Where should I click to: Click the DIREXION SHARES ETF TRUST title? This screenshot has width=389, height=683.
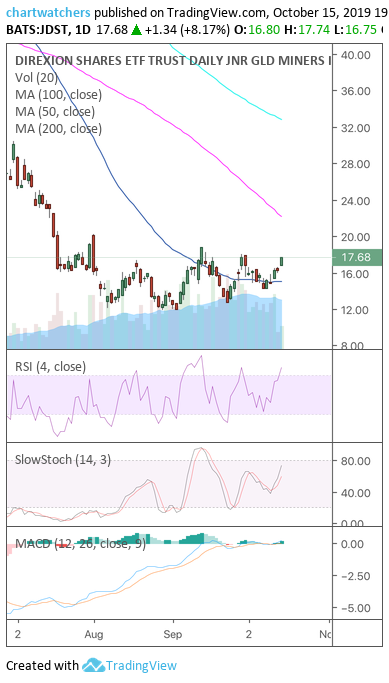(173, 61)
